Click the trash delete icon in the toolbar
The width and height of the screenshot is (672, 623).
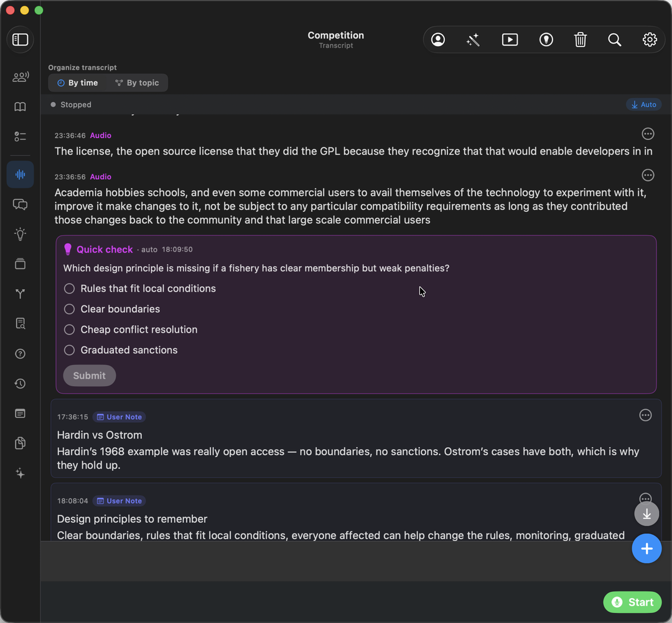(581, 40)
